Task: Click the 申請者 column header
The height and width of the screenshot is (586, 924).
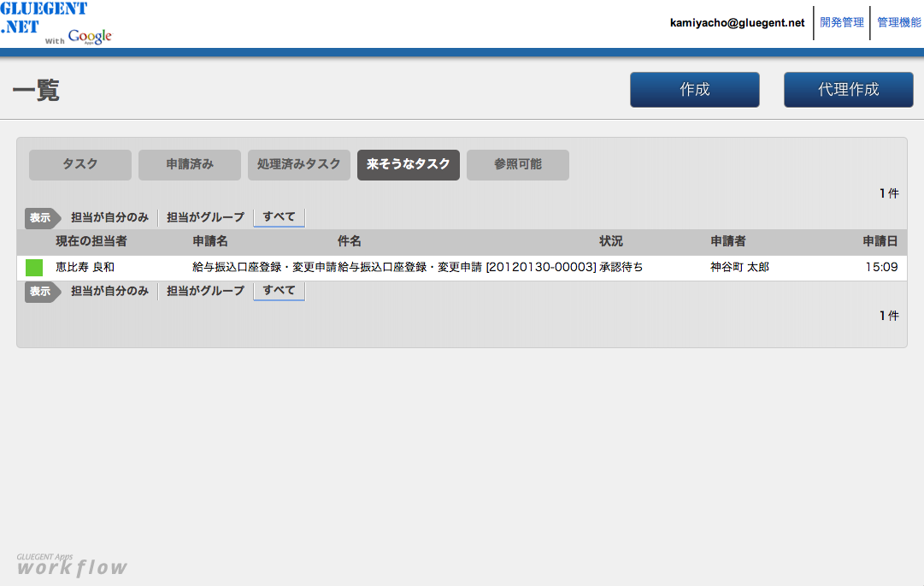Action: 728,241
